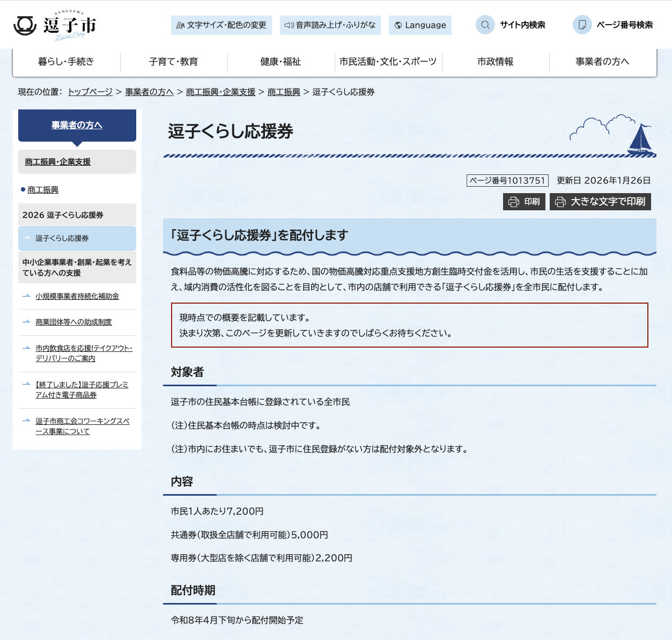Open 文字サイズ・配色の変更 settings
672x640 pixels.
point(221,25)
